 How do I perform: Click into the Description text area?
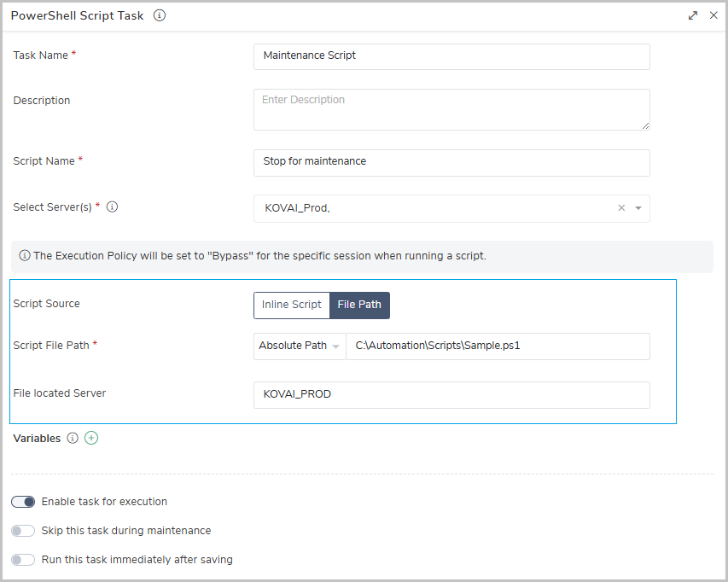point(451,109)
